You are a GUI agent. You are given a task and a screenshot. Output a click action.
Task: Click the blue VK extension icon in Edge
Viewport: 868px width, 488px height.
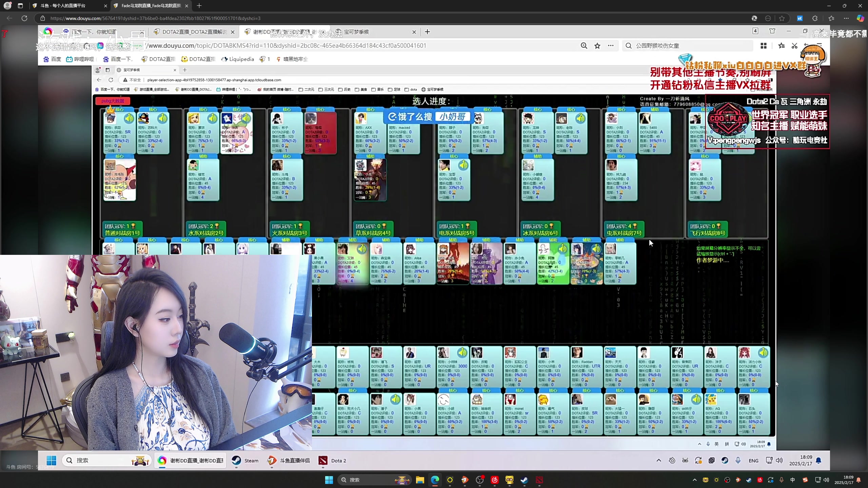coord(800,18)
